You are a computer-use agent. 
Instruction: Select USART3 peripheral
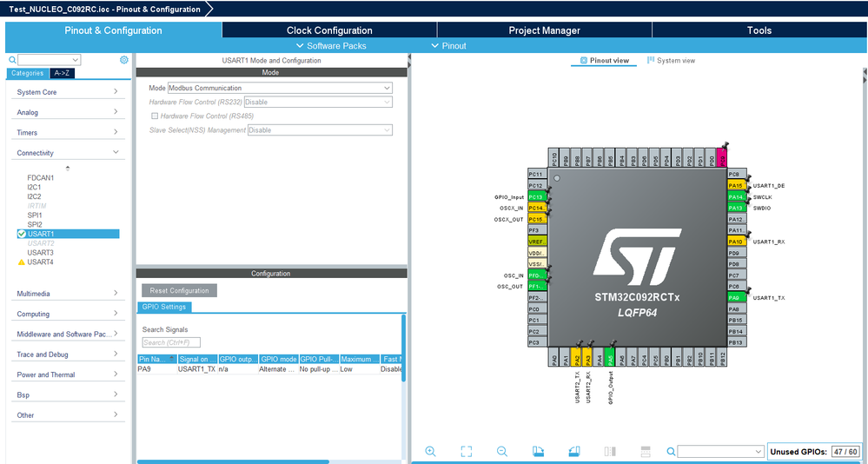click(41, 253)
